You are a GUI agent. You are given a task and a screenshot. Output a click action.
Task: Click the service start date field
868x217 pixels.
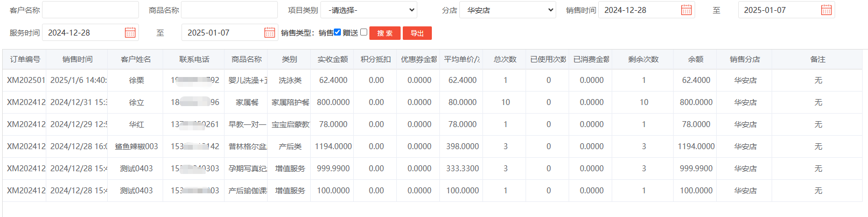tap(90, 32)
